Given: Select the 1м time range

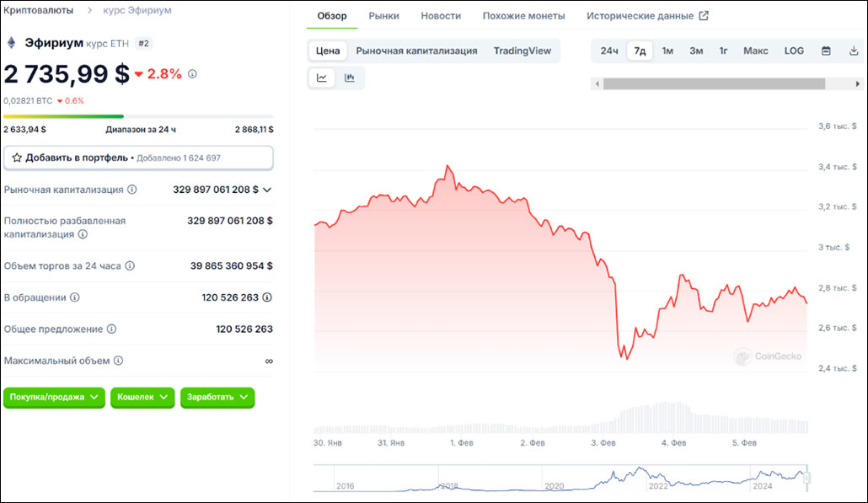Looking at the screenshot, I should point(667,51).
